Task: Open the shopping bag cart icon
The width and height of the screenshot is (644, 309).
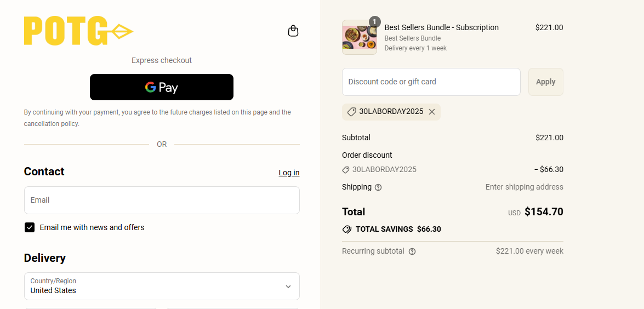Action: tap(293, 31)
